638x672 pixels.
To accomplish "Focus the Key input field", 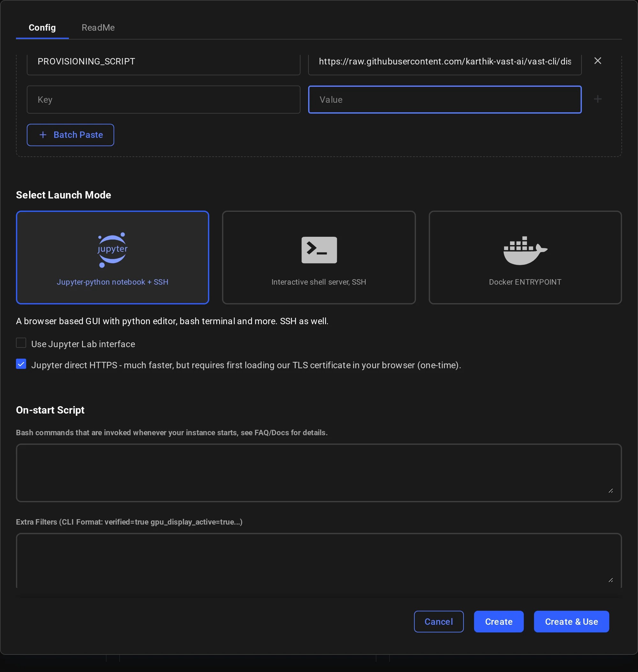I will click(164, 99).
